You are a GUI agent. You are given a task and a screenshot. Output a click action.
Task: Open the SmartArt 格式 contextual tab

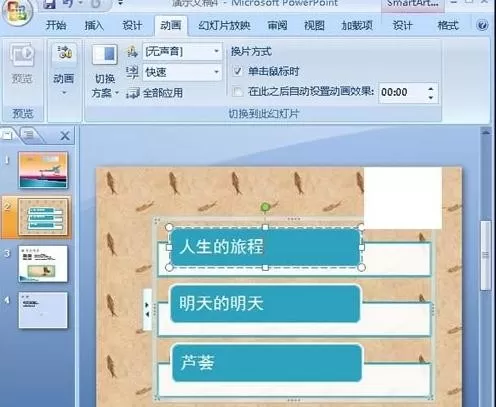pos(448,25)
